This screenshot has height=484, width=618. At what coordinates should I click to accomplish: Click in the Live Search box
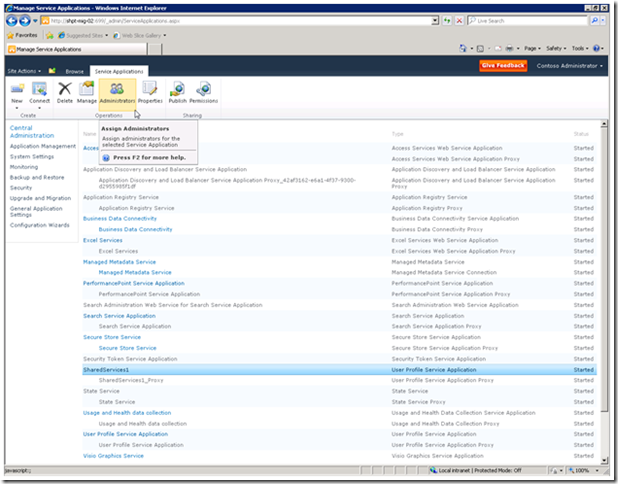(x=528, y=20)
